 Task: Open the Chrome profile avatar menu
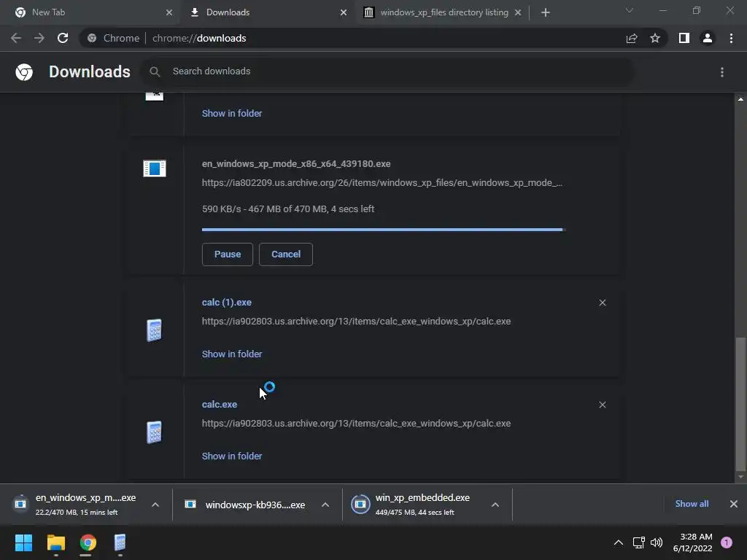click(708, 38)
